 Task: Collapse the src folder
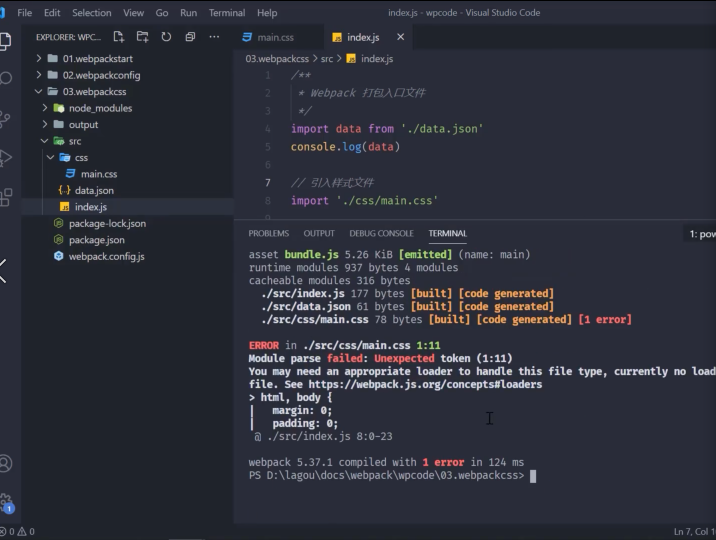(x=45, y=141)
